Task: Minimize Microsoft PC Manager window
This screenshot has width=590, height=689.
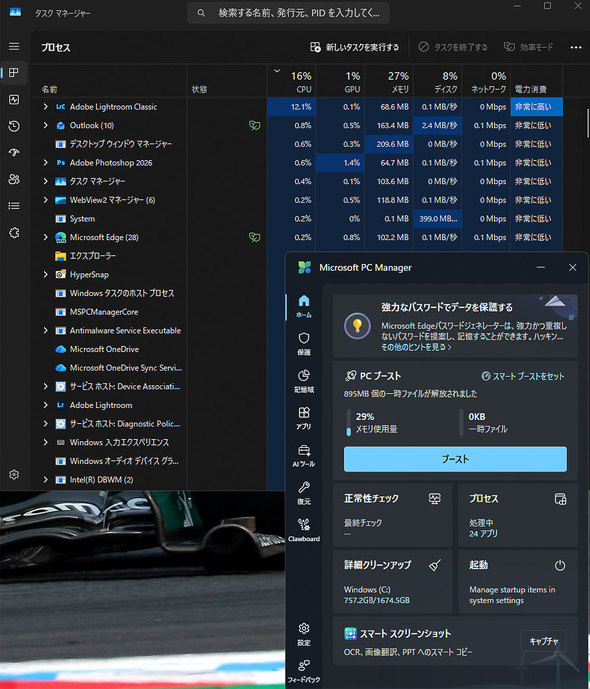Action: click(541, 267)
